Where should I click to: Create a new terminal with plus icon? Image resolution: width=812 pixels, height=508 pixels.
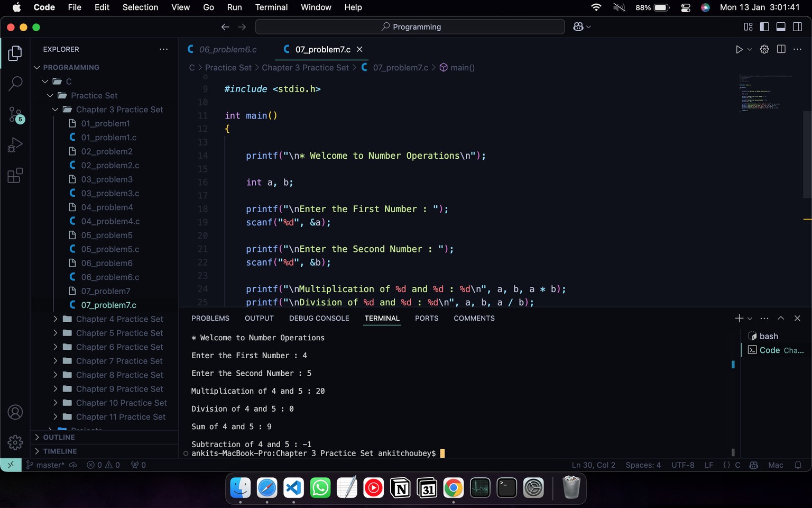tap(739, 318)
